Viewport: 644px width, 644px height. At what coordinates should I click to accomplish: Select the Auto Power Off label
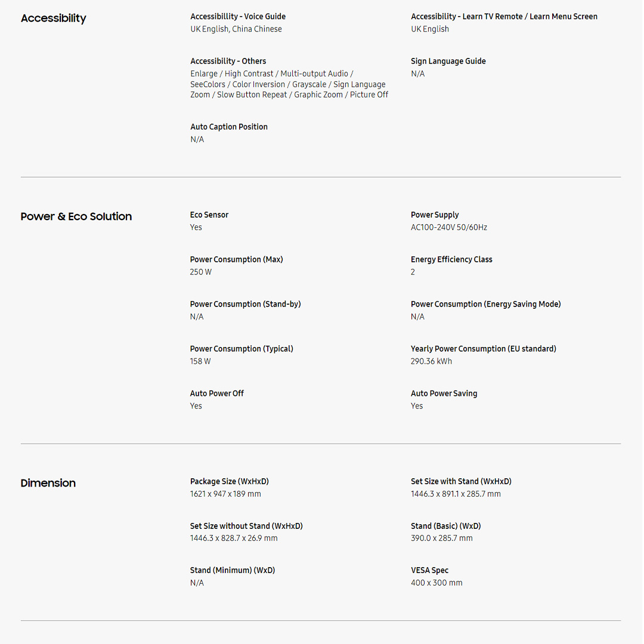point(217,394)
